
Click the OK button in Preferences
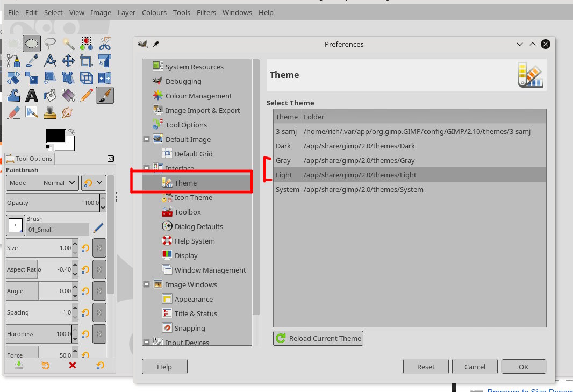tap(524, 366)
